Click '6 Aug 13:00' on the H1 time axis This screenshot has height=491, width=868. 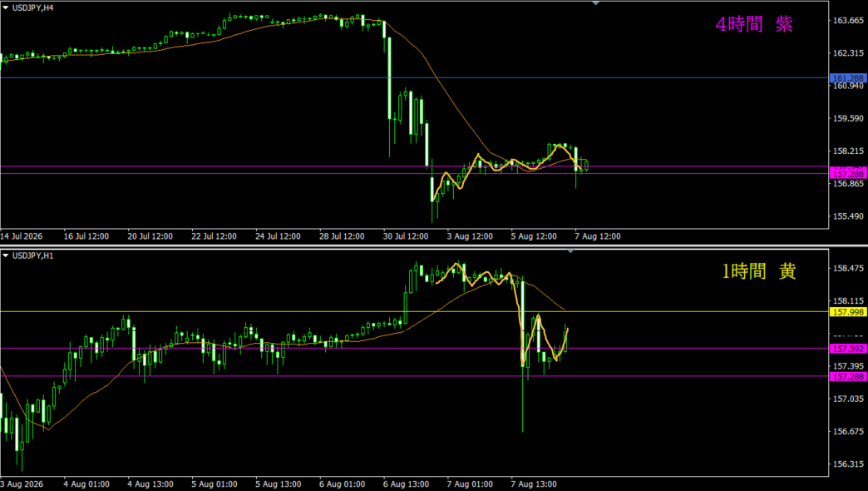(406, 484)
